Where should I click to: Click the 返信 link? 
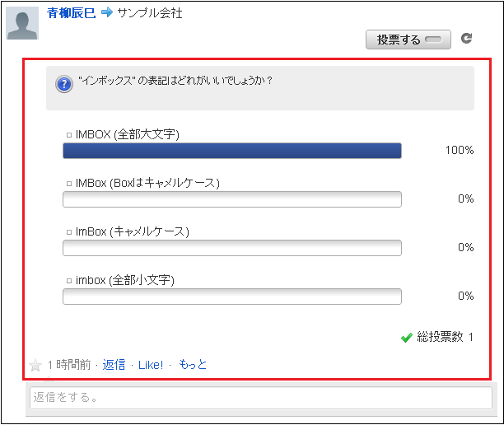pos(114,365)
